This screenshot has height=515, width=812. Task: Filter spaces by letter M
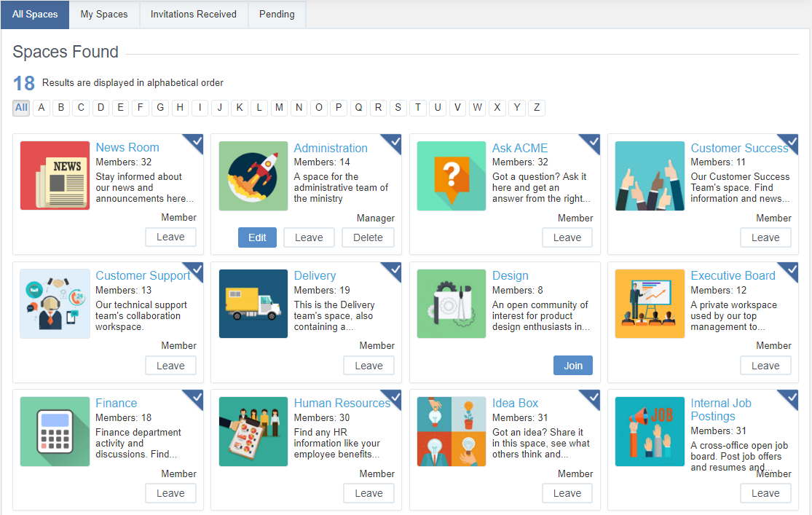pos(279,107)
